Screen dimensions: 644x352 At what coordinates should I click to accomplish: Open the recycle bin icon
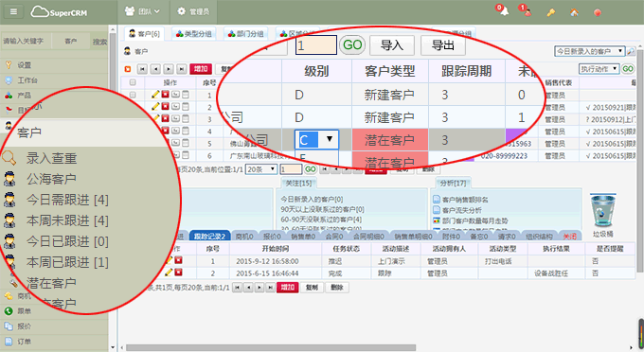coord(602,210)
